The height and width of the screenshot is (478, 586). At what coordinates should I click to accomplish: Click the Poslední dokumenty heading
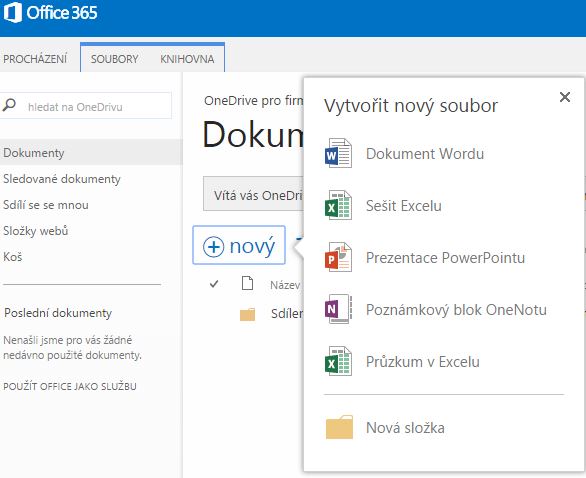coord(58,312)
